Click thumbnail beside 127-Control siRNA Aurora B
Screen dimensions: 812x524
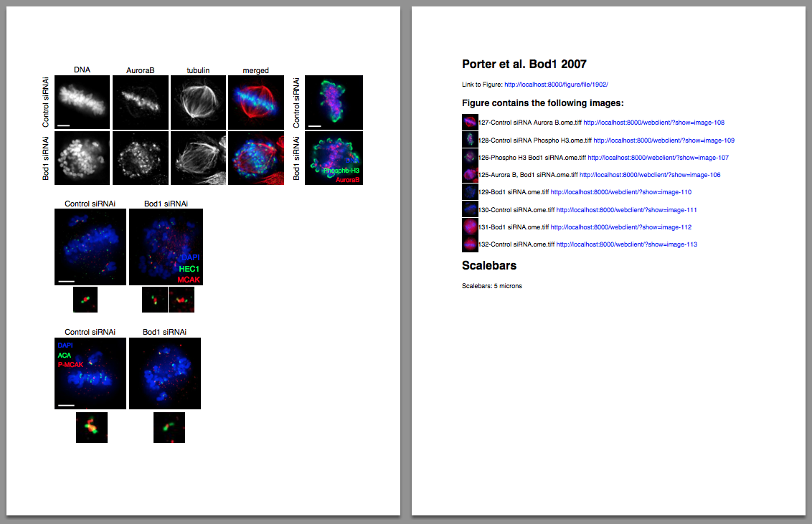click(x=470, y=123)
